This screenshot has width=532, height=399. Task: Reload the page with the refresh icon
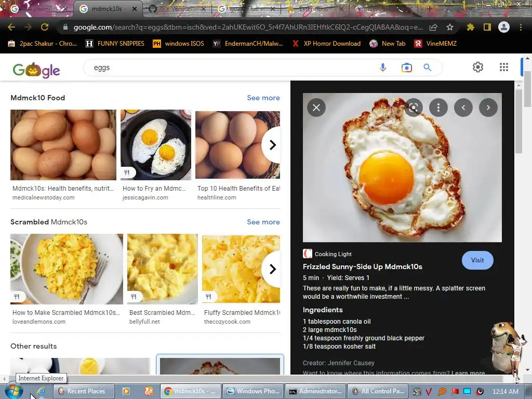(x=45, y=27)
